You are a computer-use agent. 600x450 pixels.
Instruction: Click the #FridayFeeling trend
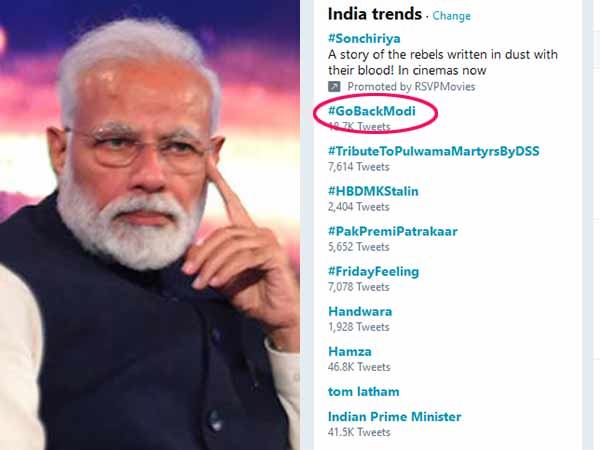[373, 271]
